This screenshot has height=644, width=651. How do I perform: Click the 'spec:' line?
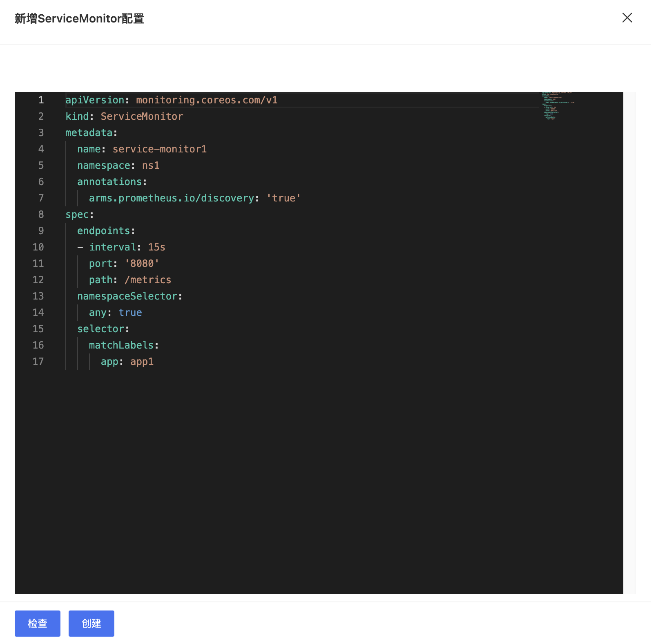pos(80,215)
